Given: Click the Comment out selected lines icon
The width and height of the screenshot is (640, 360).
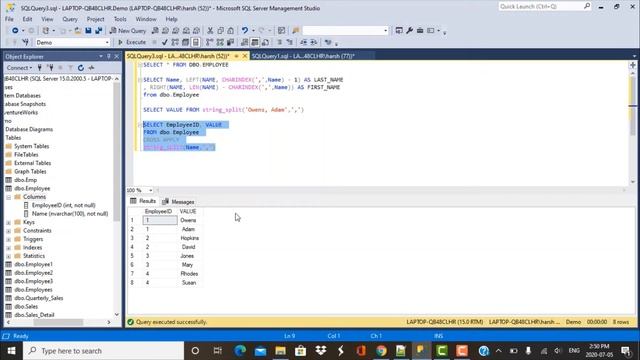Looking at the screenshot, I should [280, 42].
